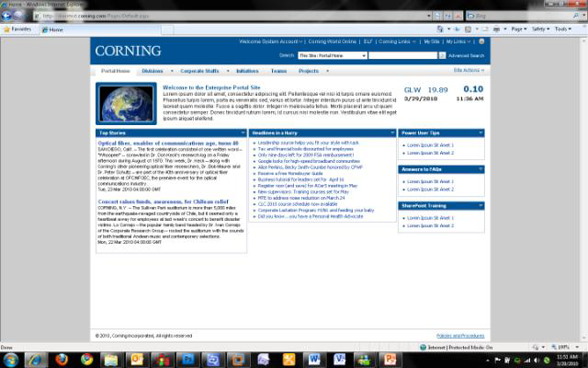Open Photoshop from the taskbar
This screenshot has height=368, width=588.
(187, 360)
